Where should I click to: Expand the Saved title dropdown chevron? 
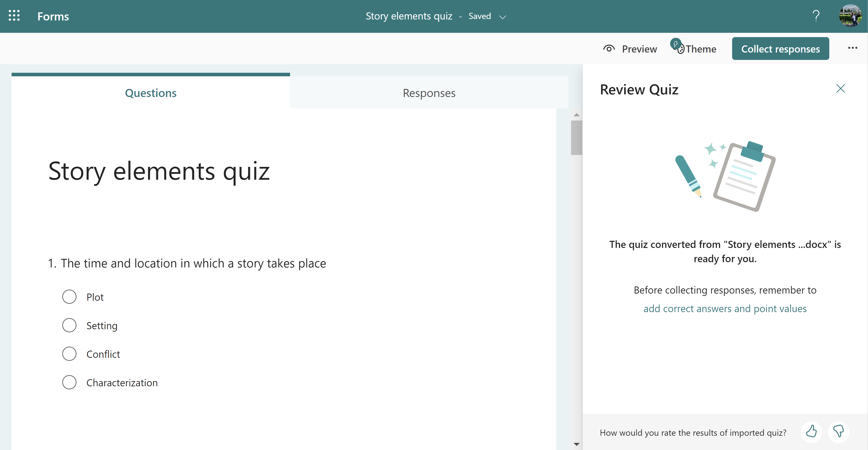(x=502, y=17)
